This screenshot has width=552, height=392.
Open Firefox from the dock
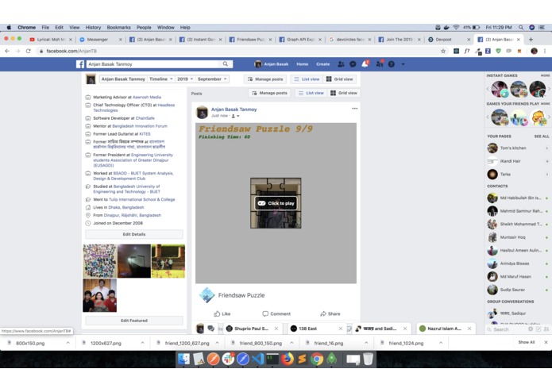(x=288, y=359)
